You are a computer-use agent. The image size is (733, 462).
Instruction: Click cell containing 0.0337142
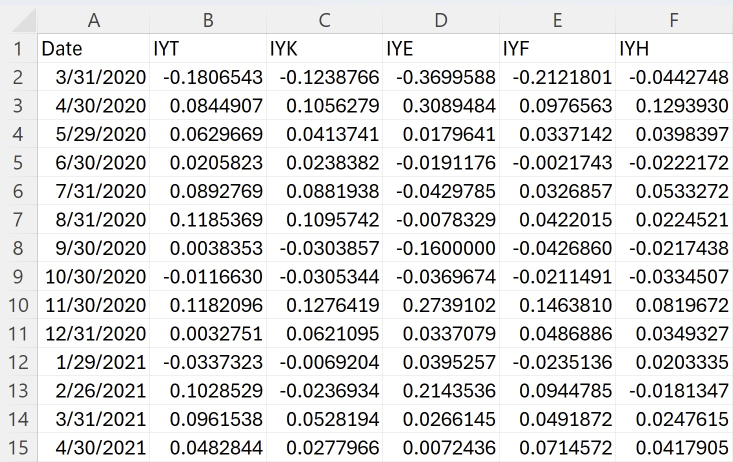[557, 134]
